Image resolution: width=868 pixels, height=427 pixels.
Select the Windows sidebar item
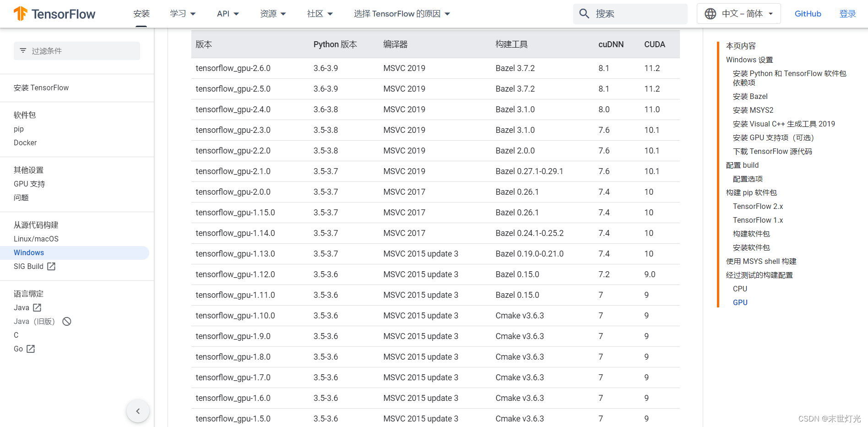pos(75,252)
